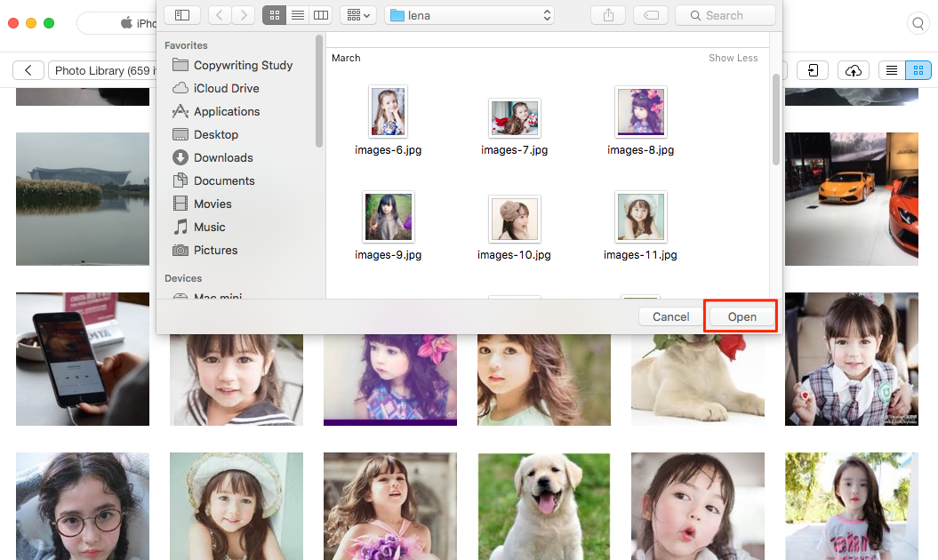Switch main window to list view

[x=892, y=70]
